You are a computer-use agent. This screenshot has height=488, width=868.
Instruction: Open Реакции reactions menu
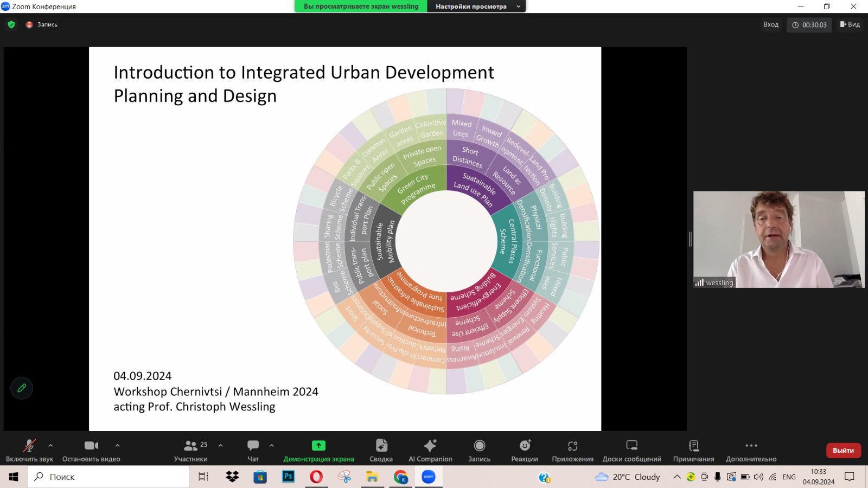[524, 451]
